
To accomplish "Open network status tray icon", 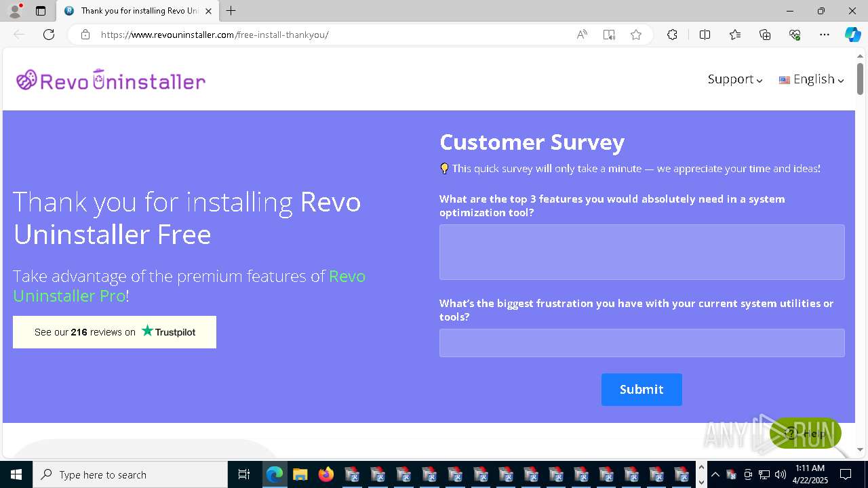I will [x=764, y=474].
